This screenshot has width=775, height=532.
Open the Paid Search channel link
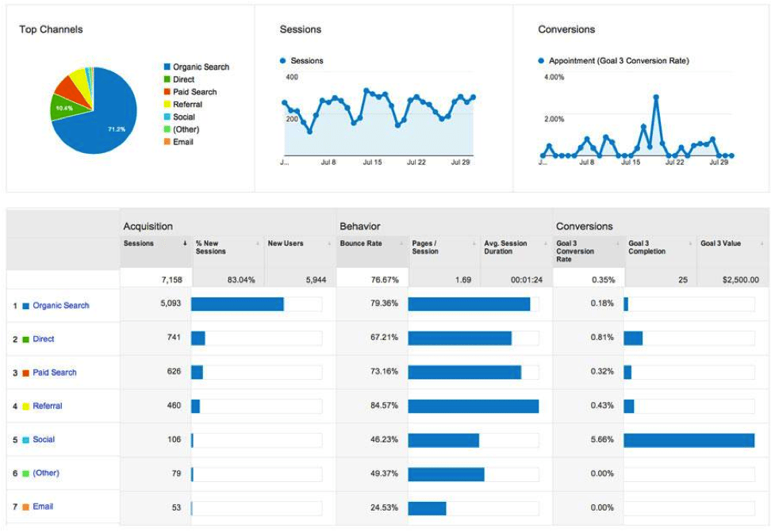click(x=55, y=373)
